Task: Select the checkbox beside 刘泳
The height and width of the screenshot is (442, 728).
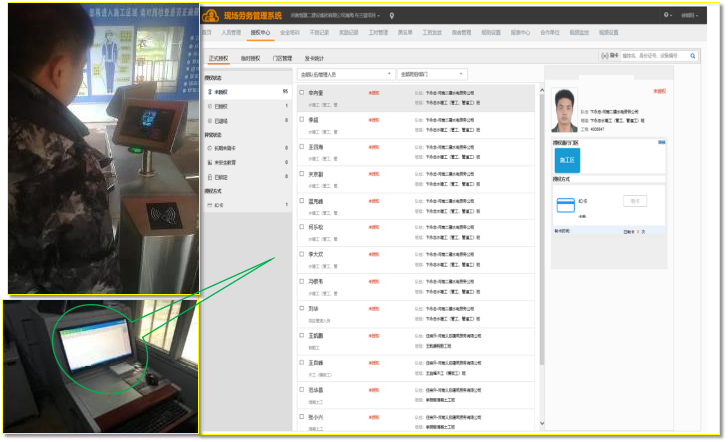Action: pos(301,308)
